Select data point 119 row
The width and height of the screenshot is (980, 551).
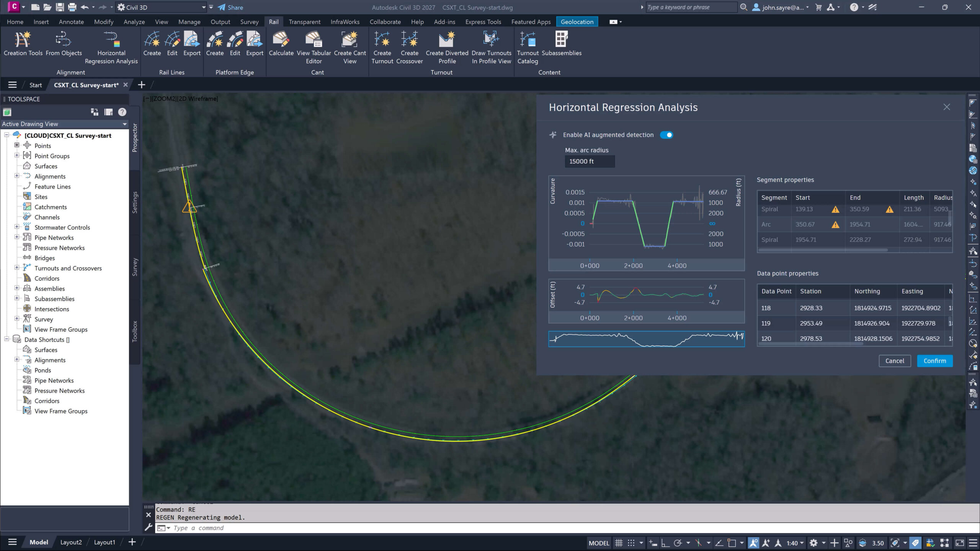point(854,323)
